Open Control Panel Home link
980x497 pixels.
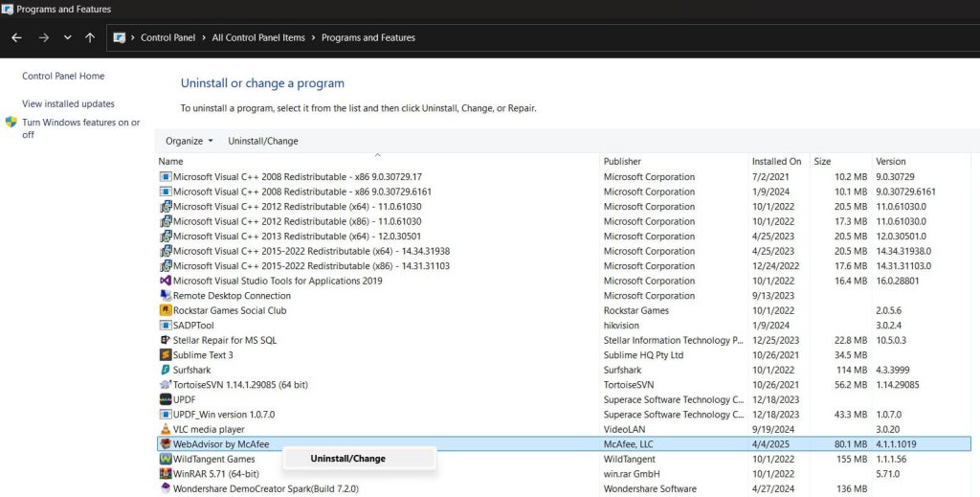(63, 76)
